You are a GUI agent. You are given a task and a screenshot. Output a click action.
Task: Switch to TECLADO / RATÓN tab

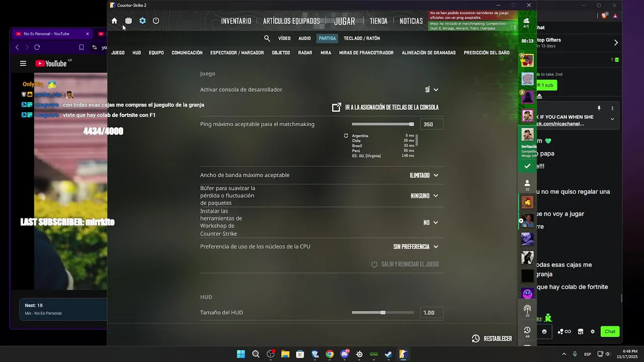[x=362, y=38]
